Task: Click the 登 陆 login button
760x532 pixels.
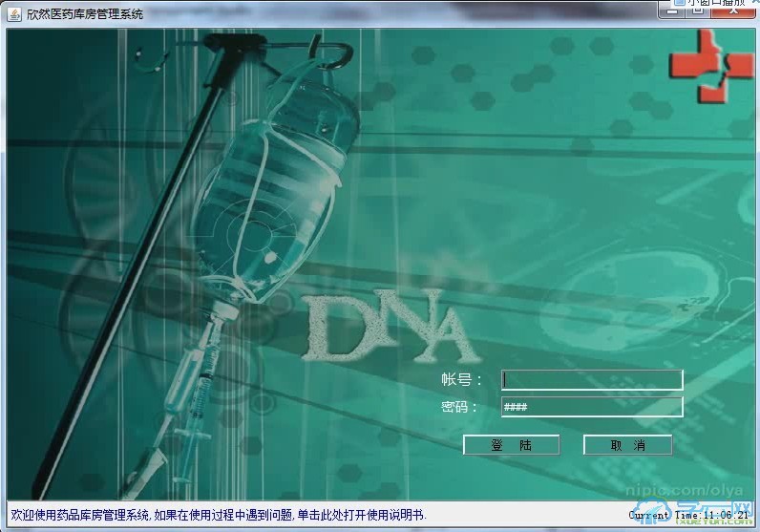Action: coord(512,445)
